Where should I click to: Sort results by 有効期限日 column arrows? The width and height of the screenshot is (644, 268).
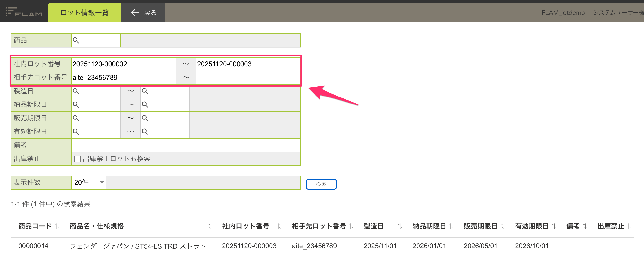point(554,226)
